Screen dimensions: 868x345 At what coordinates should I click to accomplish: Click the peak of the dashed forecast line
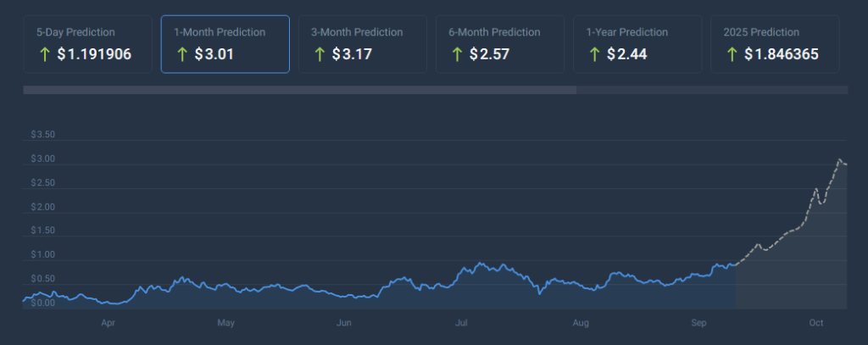click(839, 159)
